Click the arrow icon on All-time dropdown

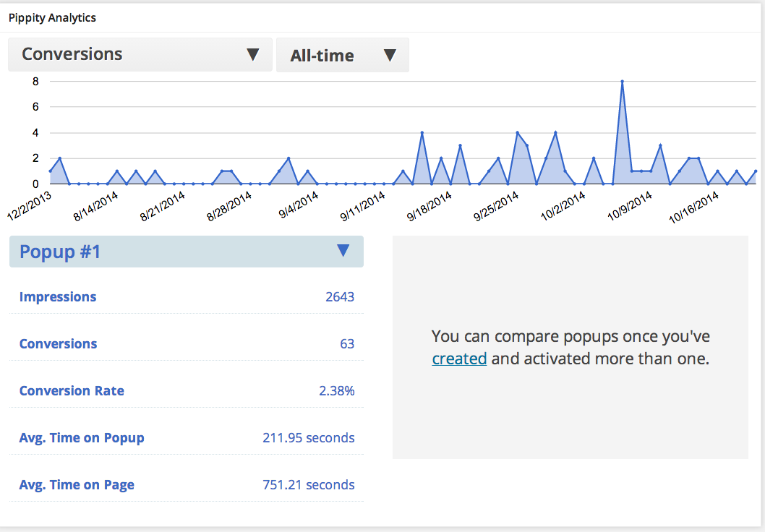coord(390,55)
